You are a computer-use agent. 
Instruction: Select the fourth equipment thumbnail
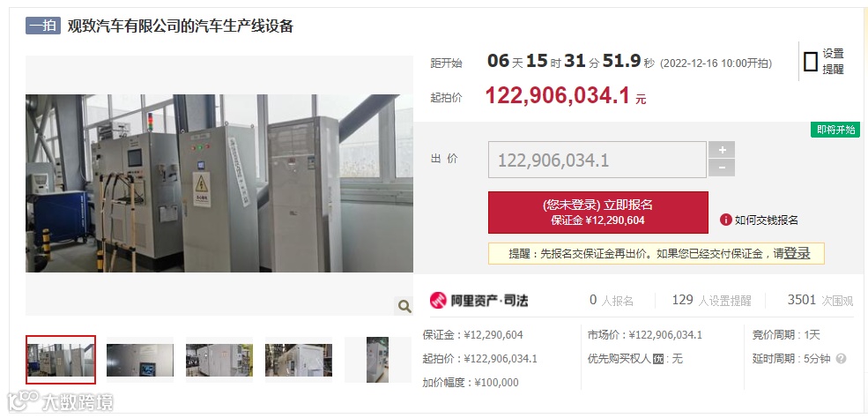pyautogui.click(x=299, y=360)
